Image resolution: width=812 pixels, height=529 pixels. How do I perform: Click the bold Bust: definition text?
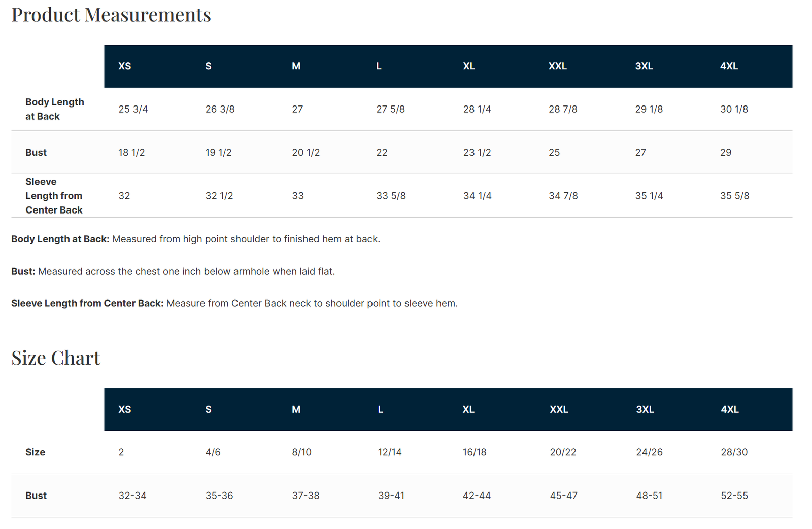(x=23, y=271)
